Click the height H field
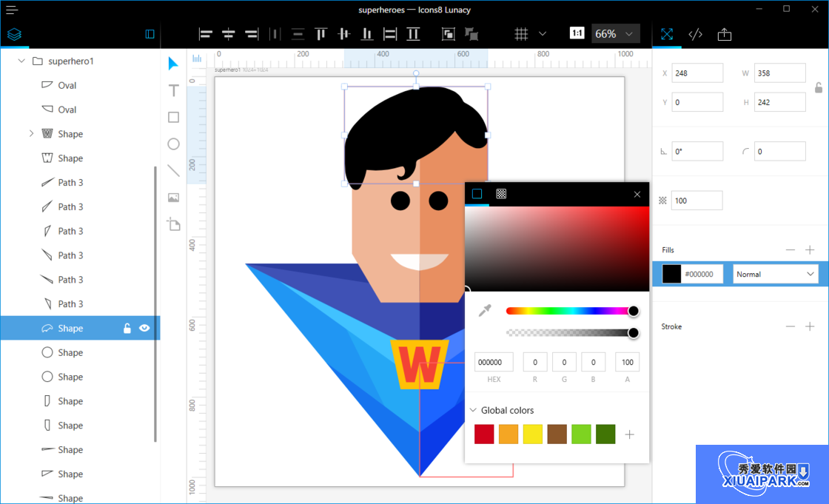The width and height of the screenshot is (829, 504). pyautogui.click(x=780, y=102)
